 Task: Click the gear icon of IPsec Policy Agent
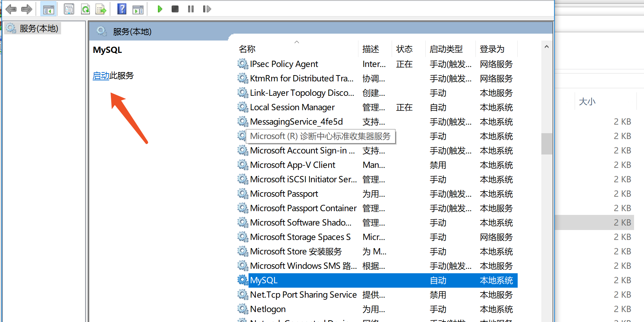(243, 64)
